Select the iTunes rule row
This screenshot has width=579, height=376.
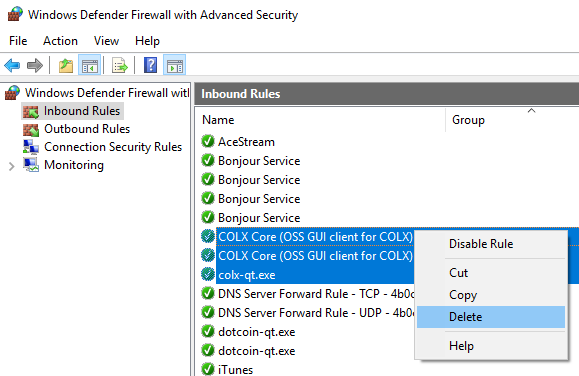coord(235,369)
